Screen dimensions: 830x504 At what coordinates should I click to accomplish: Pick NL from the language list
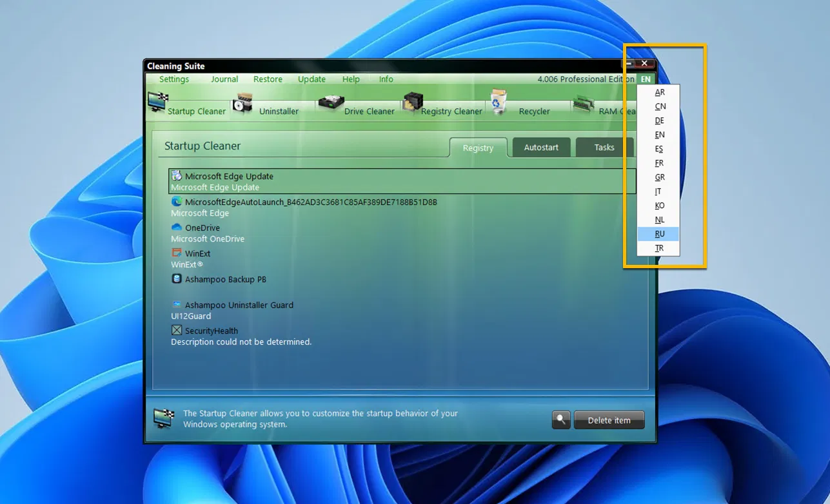click(658, 220)
